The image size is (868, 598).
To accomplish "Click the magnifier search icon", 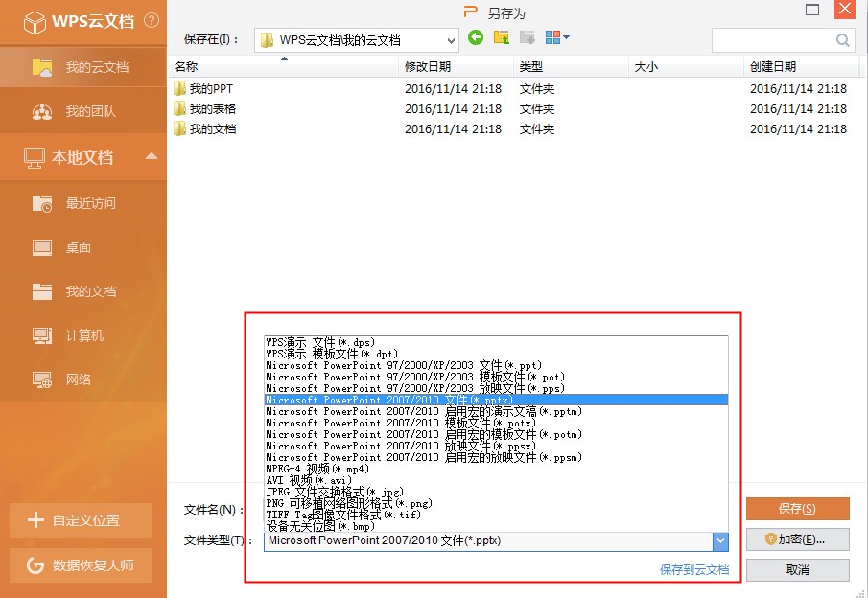I will 842,40.
